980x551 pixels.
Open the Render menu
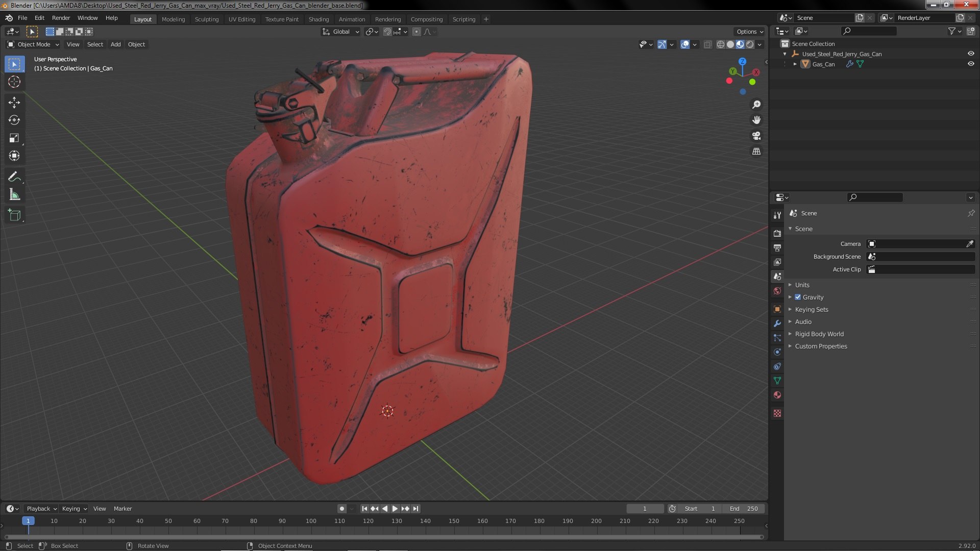pos(61,18)
